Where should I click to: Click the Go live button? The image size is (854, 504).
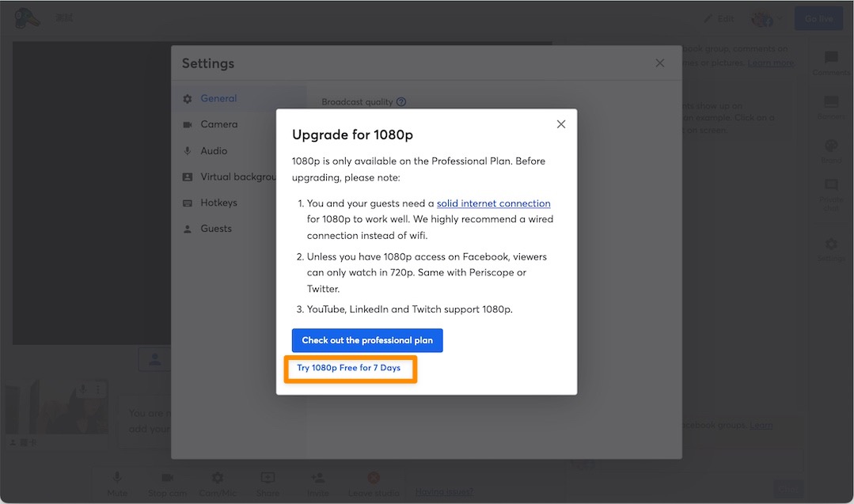(x=818, y=18)
